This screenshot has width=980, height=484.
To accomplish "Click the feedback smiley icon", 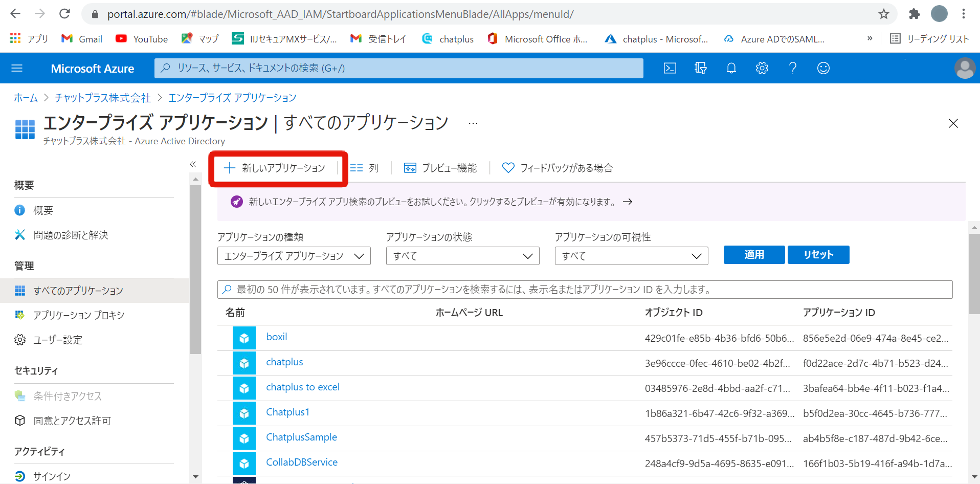I will point(823,68).
